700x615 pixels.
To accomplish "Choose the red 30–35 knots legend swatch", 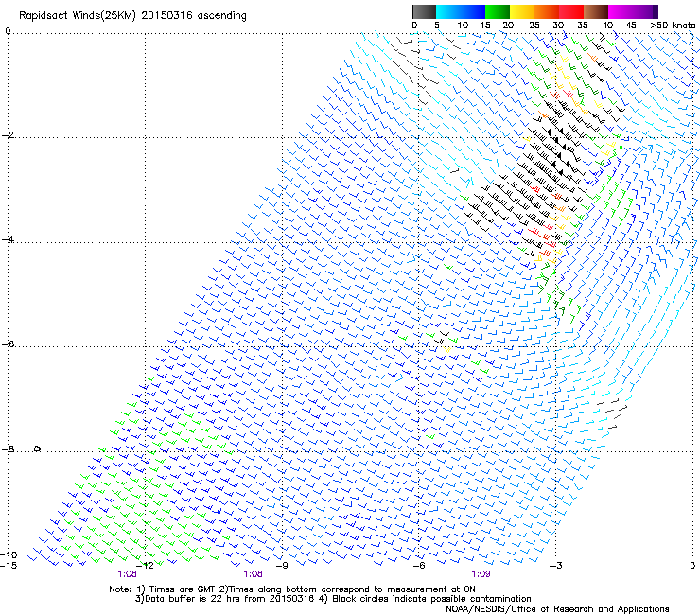I will [x=571, y=11].
